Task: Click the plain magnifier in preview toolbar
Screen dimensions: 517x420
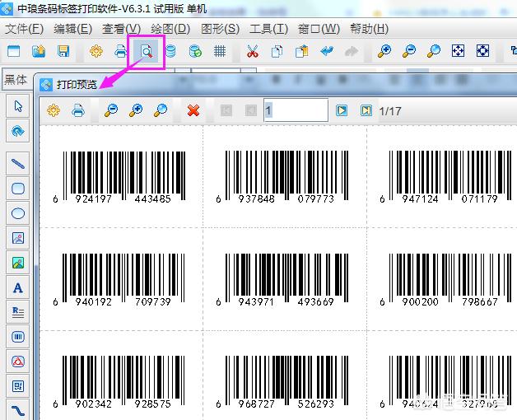Action: [161, 110]
